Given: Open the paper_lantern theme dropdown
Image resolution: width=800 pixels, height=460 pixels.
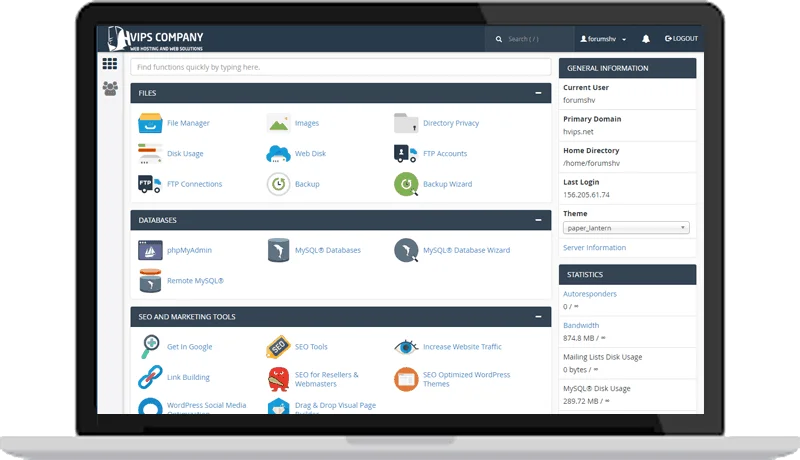Looking at the screenshot, I should 626,228.
